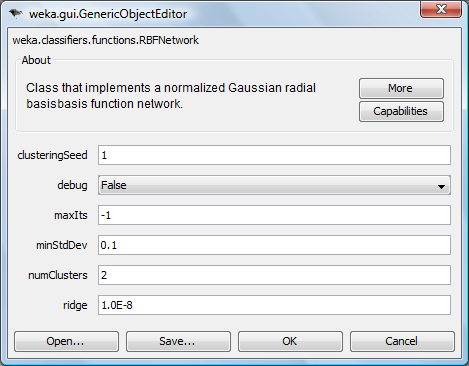This screenshot has width=469, height=366.
Task: Close the GenericObjectEditor window
Action: point(441,9)
